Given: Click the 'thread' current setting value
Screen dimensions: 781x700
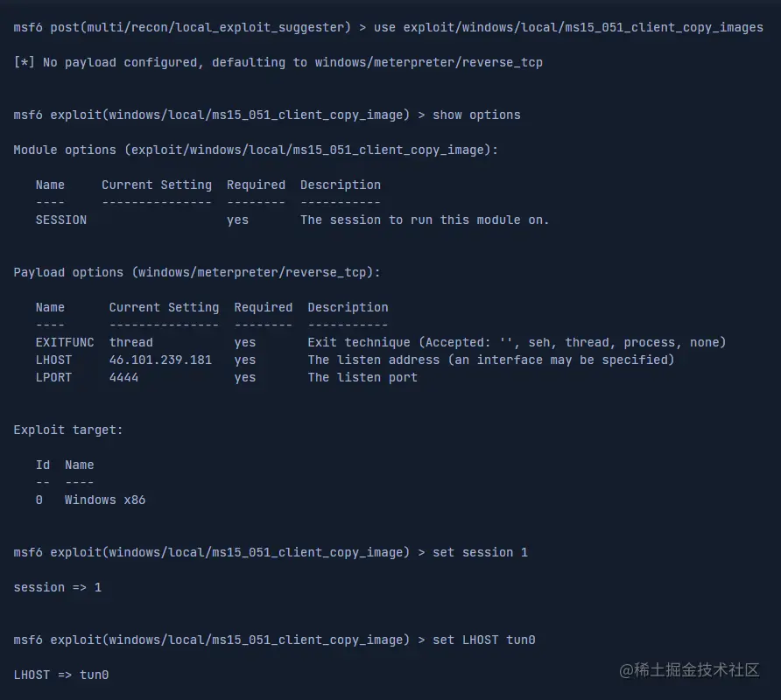Looking at the screenshot, I should pos(131,342).
